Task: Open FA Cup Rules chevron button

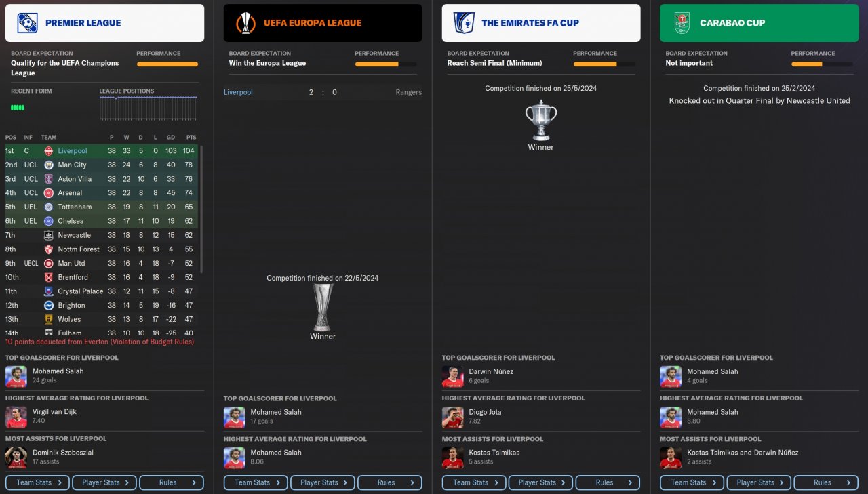Action: pos(608,482)
